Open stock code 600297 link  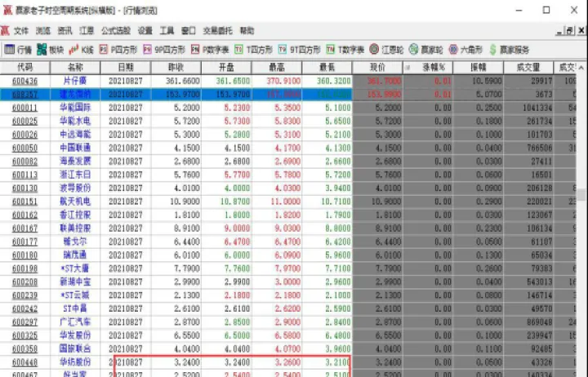pos(24,322)
